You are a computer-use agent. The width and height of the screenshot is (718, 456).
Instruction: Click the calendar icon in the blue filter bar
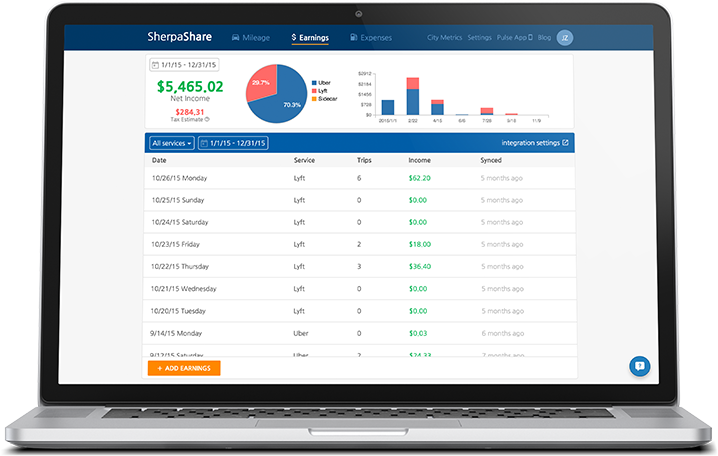[205, 143]
